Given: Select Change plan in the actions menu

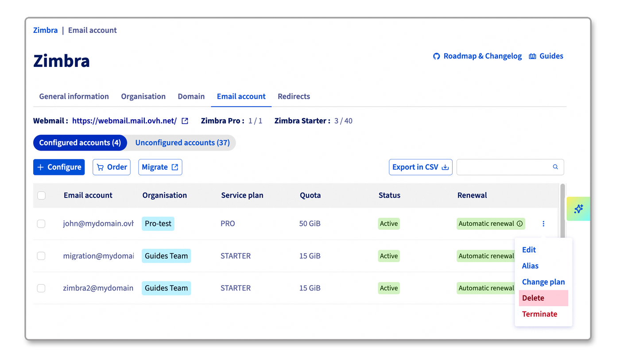Looking at the screenshot, I should click(x=543, y=282).
